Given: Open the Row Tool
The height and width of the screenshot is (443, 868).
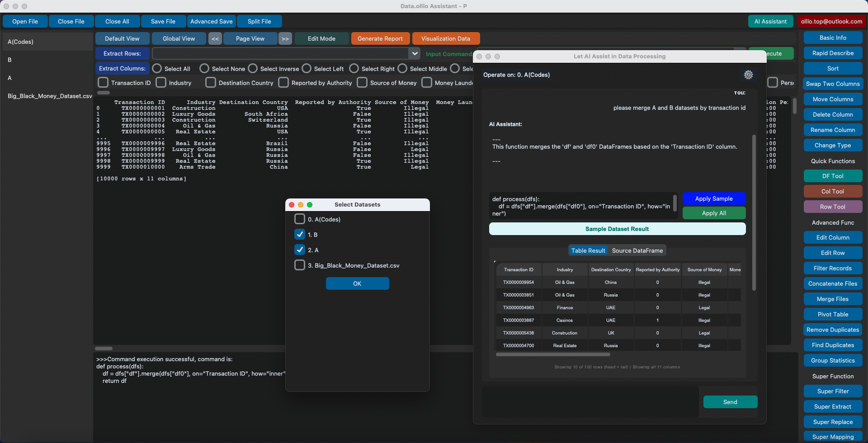Looking at the screenshot, I should [x=832, y=207].
